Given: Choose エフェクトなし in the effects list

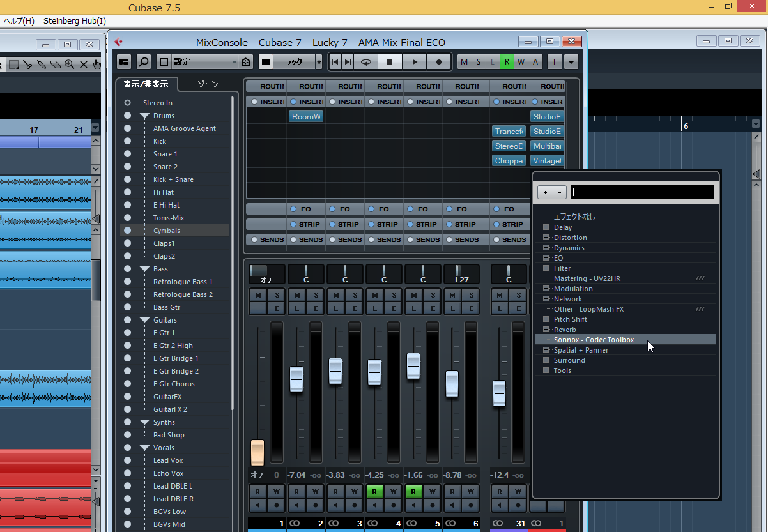Looking at the screenshot, I should pos(574,217).
